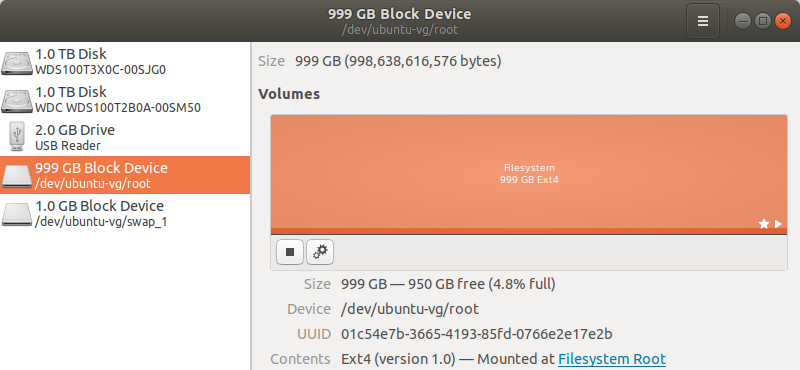
Task: Close the Disks window
Action: (783, 21)
